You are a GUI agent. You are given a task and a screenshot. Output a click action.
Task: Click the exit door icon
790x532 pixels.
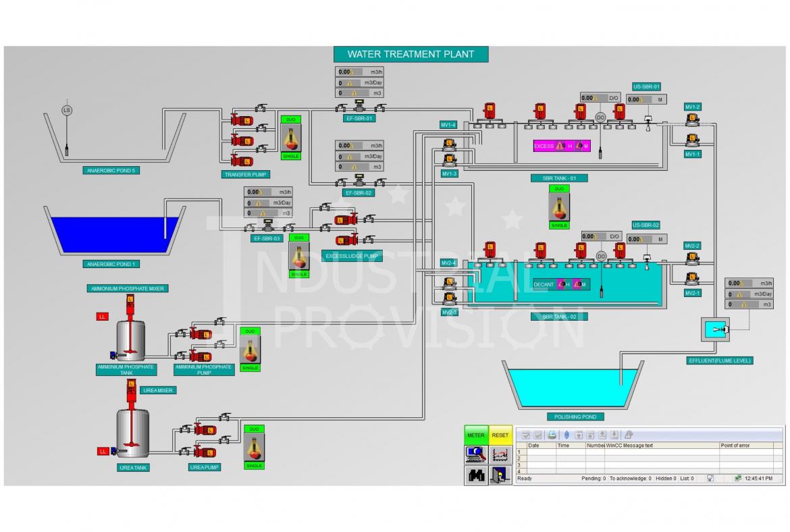pos(500,475)
